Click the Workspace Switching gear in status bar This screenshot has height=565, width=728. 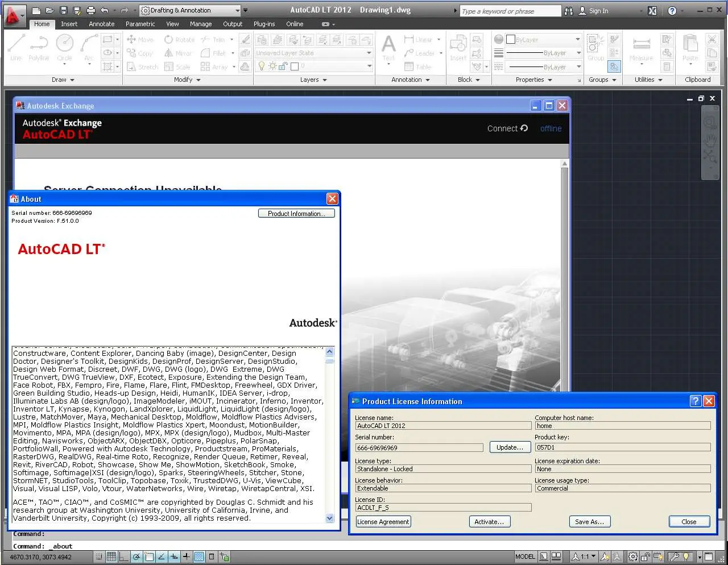click(632, 557)
